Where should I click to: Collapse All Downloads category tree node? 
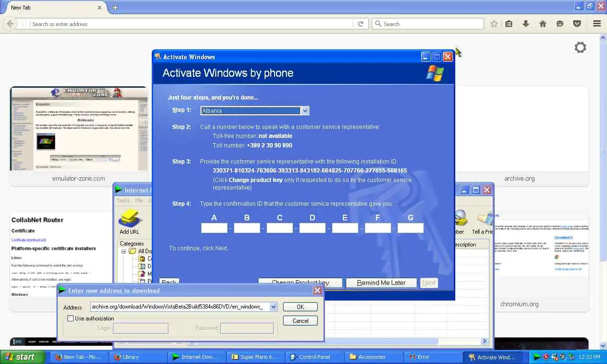click(124, 251)
